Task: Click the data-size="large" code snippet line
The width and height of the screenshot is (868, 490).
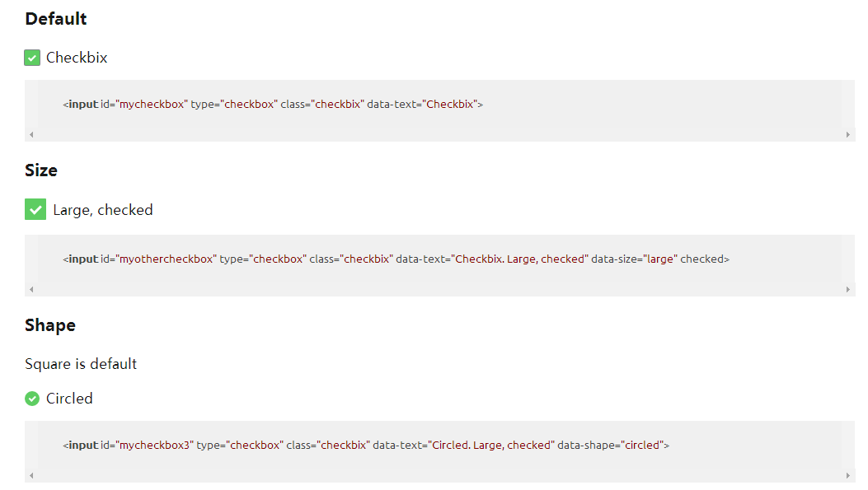Action: pyautogui.click(x=396, y=259)
